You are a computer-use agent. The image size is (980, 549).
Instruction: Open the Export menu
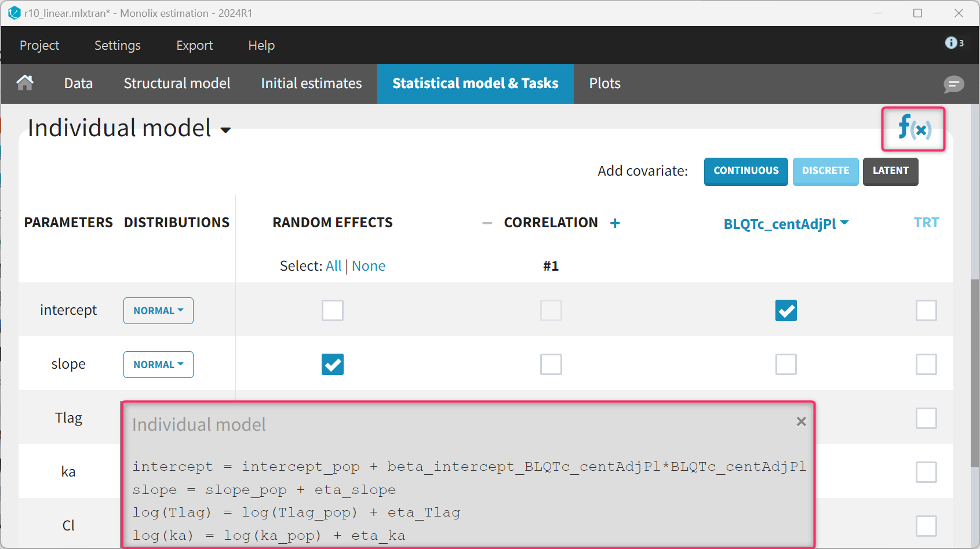194,45
